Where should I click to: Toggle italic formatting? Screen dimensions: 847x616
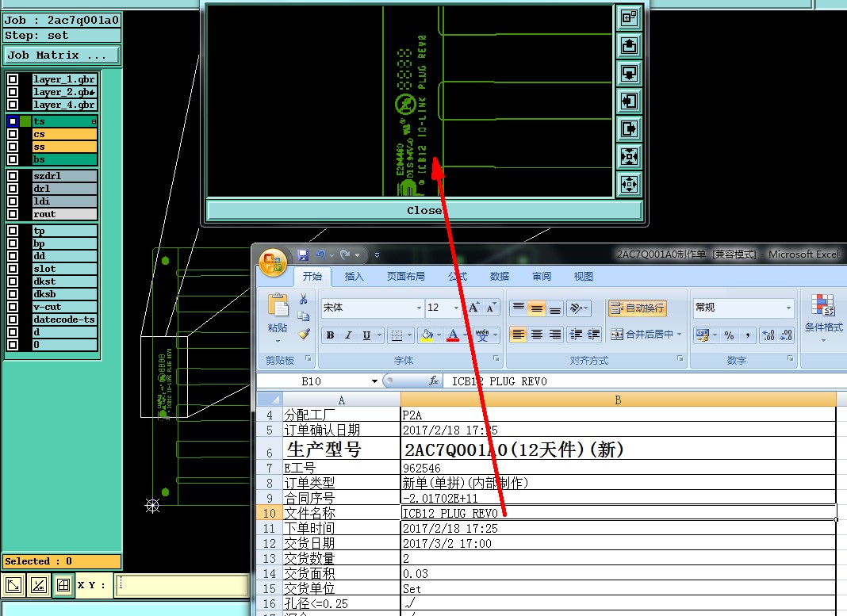pyautogui.click(x=348, y=335)
